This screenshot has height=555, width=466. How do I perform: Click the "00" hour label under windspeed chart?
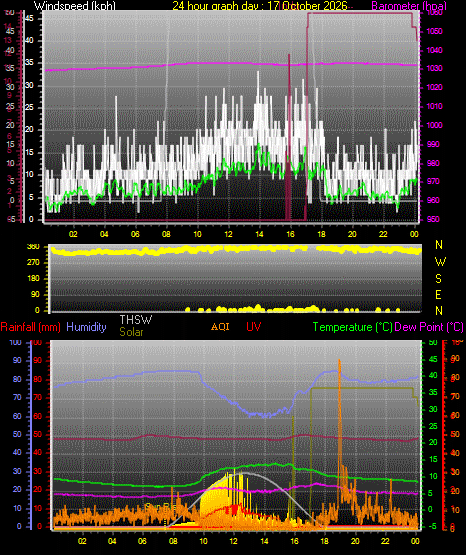click(414, 234)
